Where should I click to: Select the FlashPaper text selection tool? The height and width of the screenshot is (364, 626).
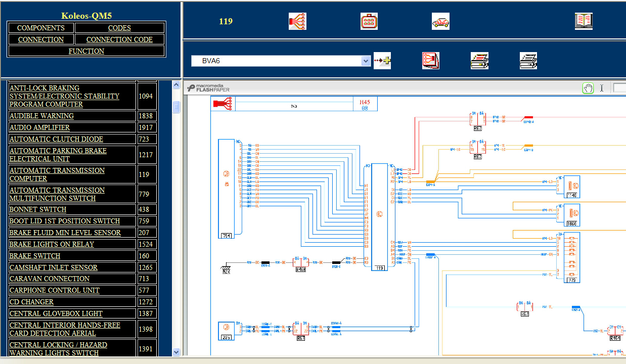click(x=602, y=88)
